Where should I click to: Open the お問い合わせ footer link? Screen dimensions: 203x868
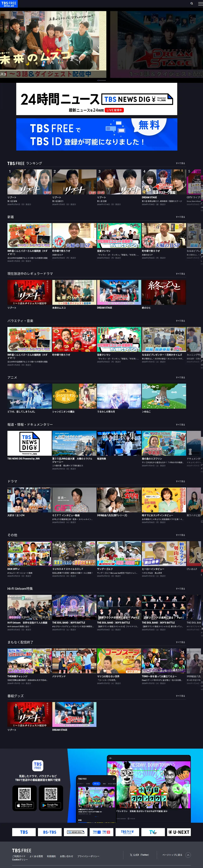[x=66, y=856]
